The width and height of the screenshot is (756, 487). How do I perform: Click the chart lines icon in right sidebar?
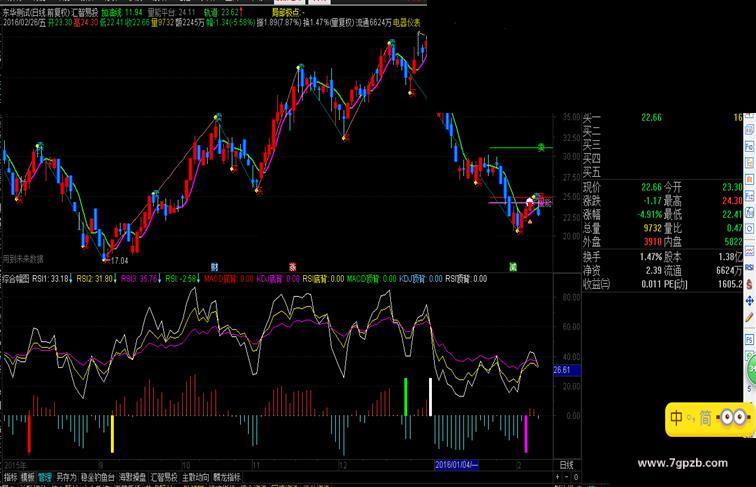pyautogui.click(x=750, y=251)
